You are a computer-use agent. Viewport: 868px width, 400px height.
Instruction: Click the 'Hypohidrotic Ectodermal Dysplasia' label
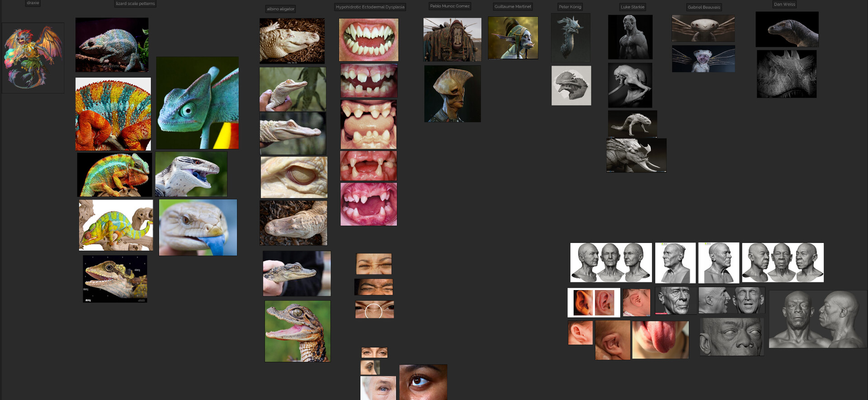370,7
